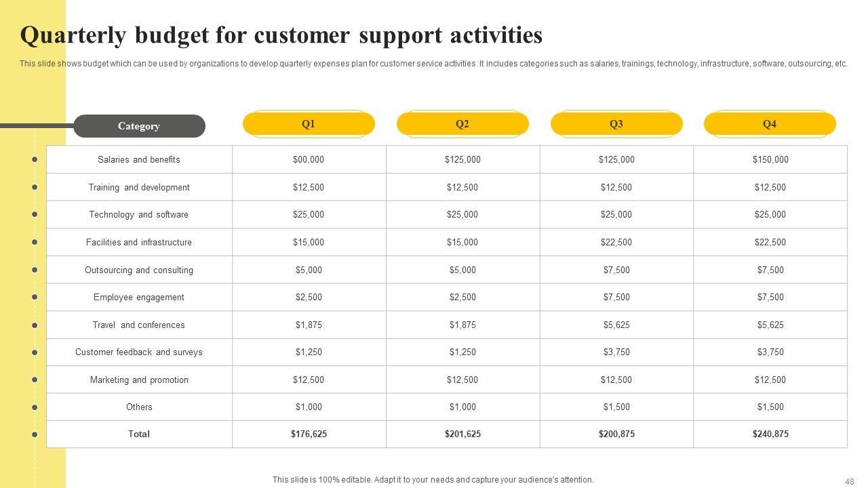This screenshot has width=868, height=488.
Task: Click the Marketing and promotion label
Action: 139,380
